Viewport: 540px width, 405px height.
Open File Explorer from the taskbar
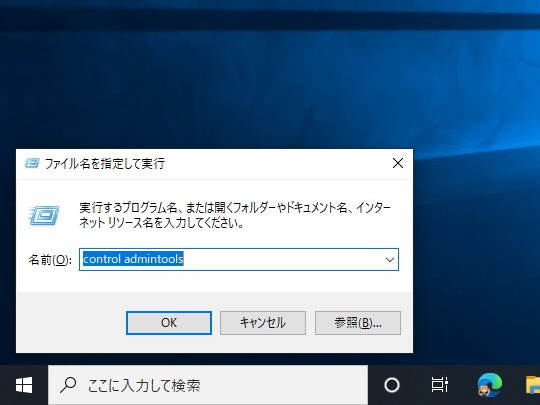tap(532, 385)
